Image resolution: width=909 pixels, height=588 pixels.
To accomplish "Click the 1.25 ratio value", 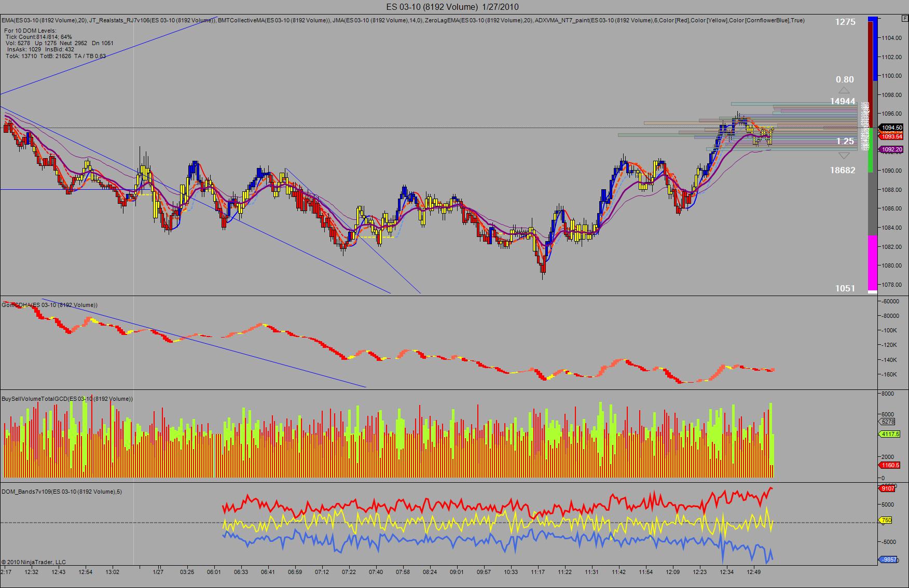I will (x=845, y=141).
